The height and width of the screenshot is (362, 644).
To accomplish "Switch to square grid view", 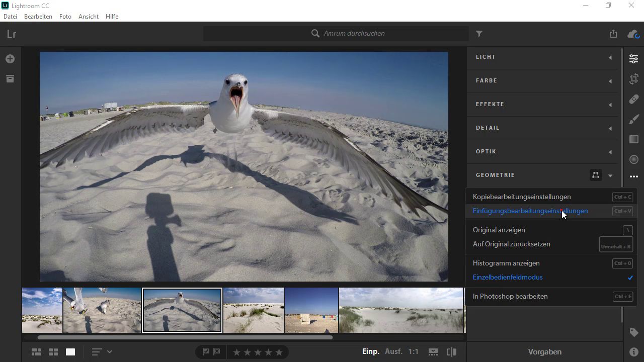I will (53, 352).
